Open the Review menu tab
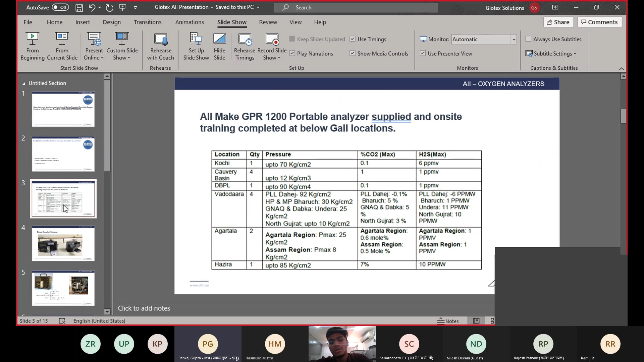Screen dimensions: 644x362 (x=268, y=22)
